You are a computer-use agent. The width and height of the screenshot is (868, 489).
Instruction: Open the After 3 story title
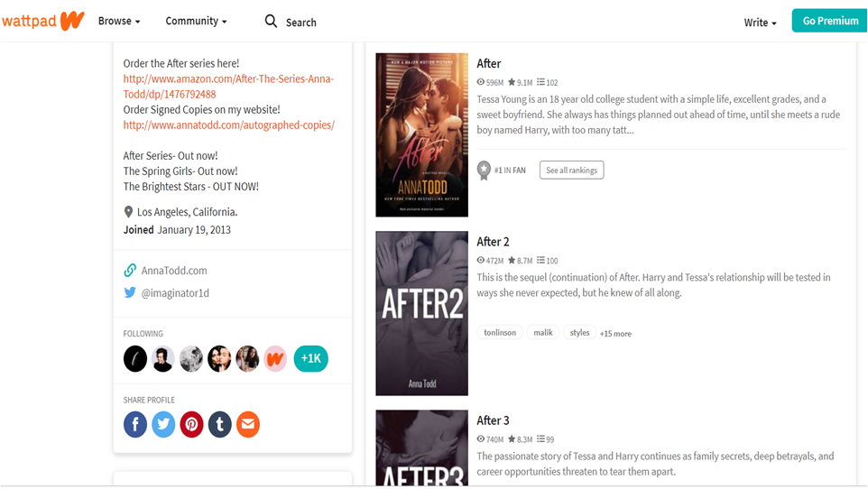(x=493, y=421)
